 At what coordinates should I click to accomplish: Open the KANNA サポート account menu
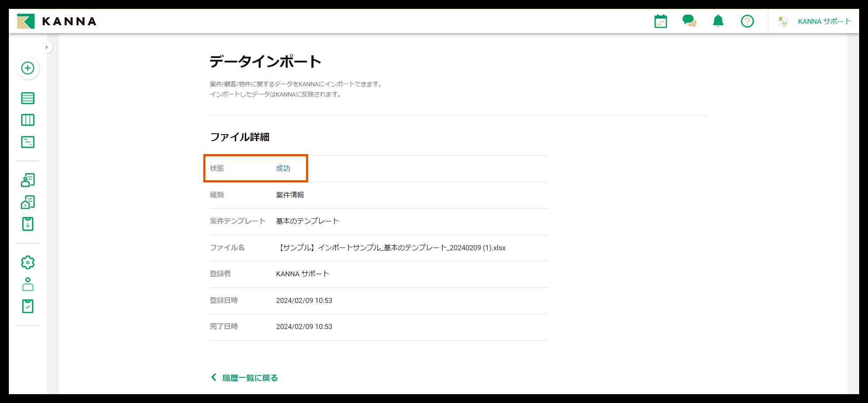[824, 21]
